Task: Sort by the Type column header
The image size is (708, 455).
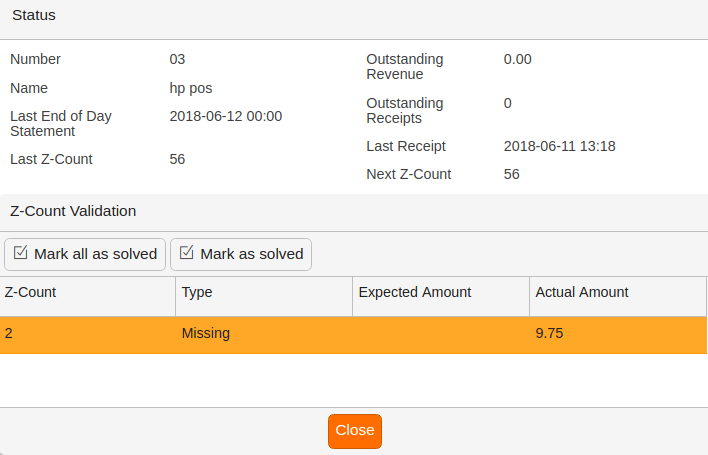Action: [264, 296]
